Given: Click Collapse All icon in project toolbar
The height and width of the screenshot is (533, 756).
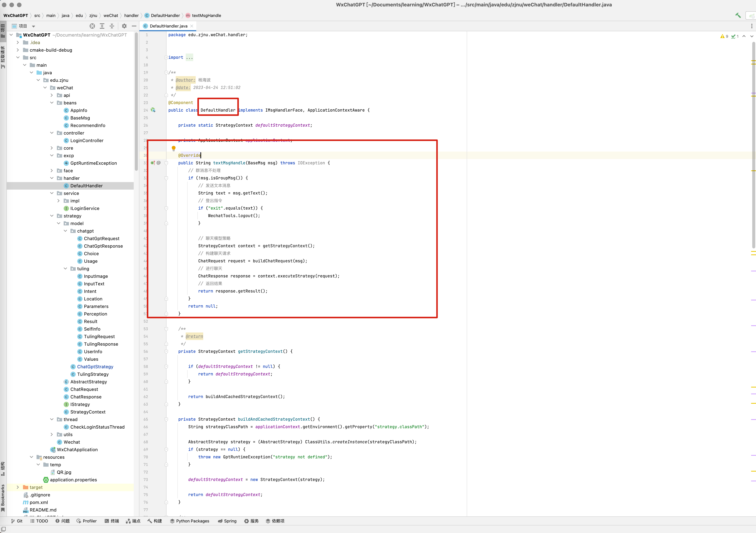Looking at the screenshot, I should point(112,26).
